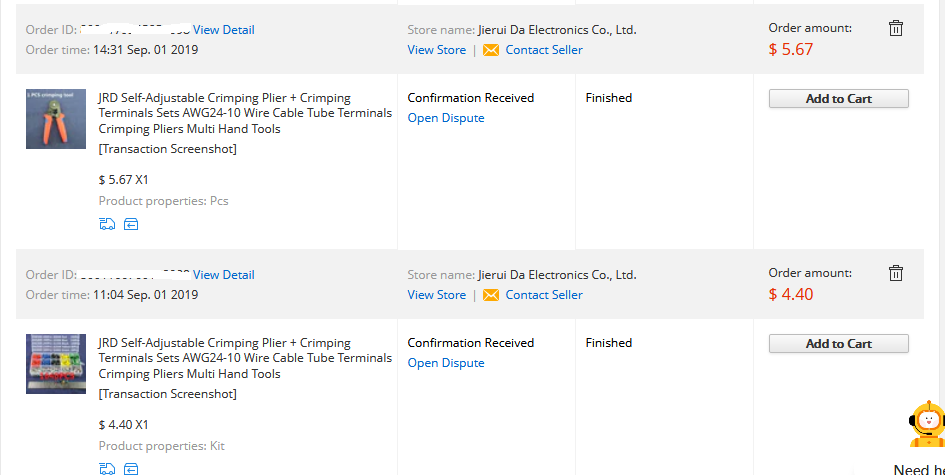Open the colorful terminals kit thumbnail
This screenshot has height=475, width=945.
(x=56, y=363)
